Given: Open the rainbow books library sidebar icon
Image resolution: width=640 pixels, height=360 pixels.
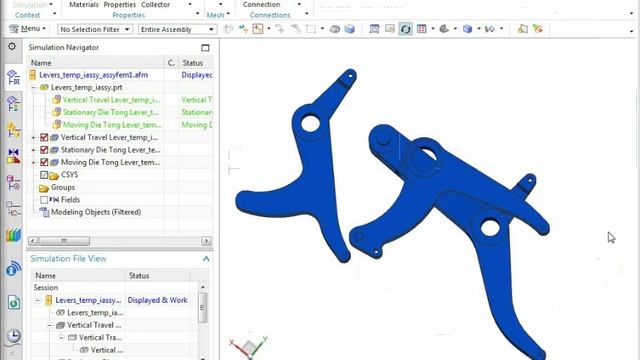Looking at the screenshot, I should tap(13, 235).
